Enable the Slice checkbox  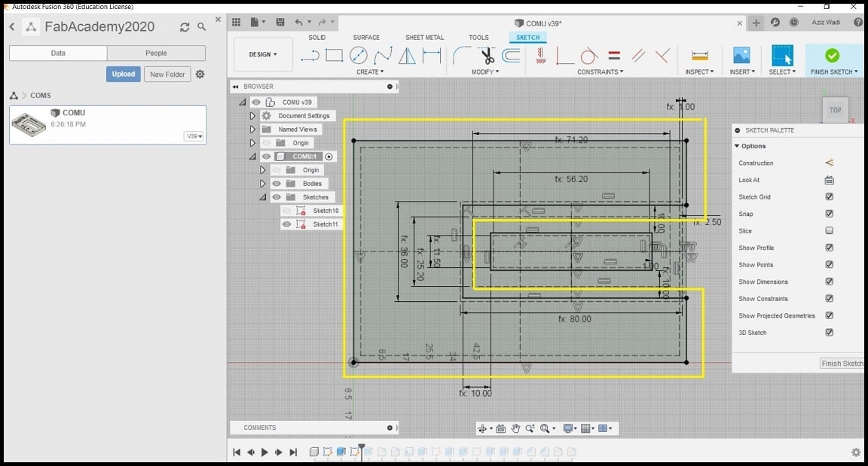[x=829, y=231]
